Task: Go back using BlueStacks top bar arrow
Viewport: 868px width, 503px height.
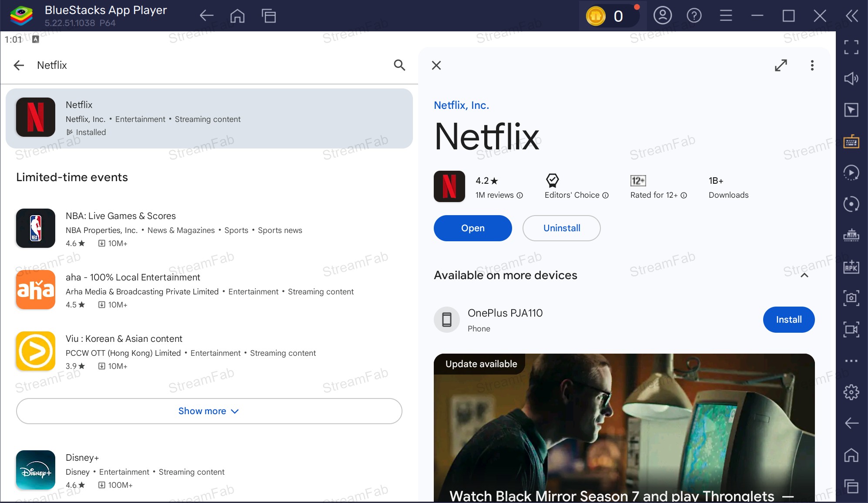Action: click(206, 16)
